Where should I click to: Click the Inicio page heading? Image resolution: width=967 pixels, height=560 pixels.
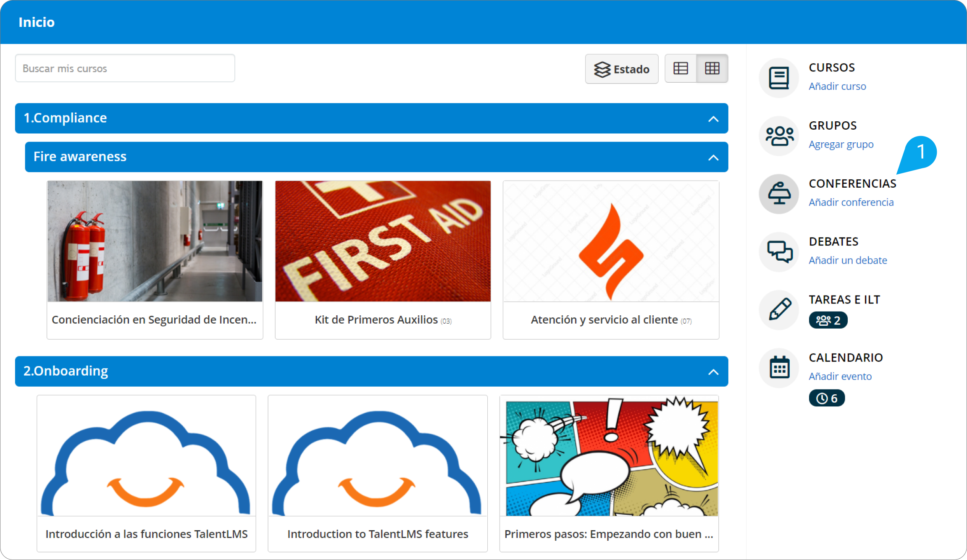click(x=37, y=22)
